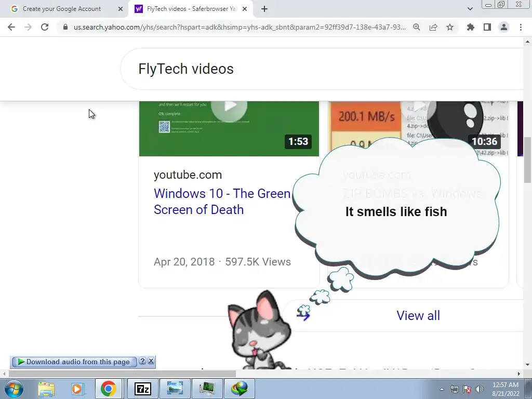Open Windows Explorer from the taskbar
The height and width of the screenshot is (399, 532).
[46, 389]
